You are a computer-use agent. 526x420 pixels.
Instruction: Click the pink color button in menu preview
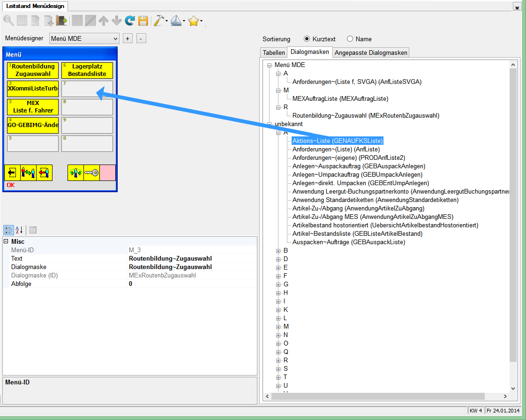(x=108, y=173)
